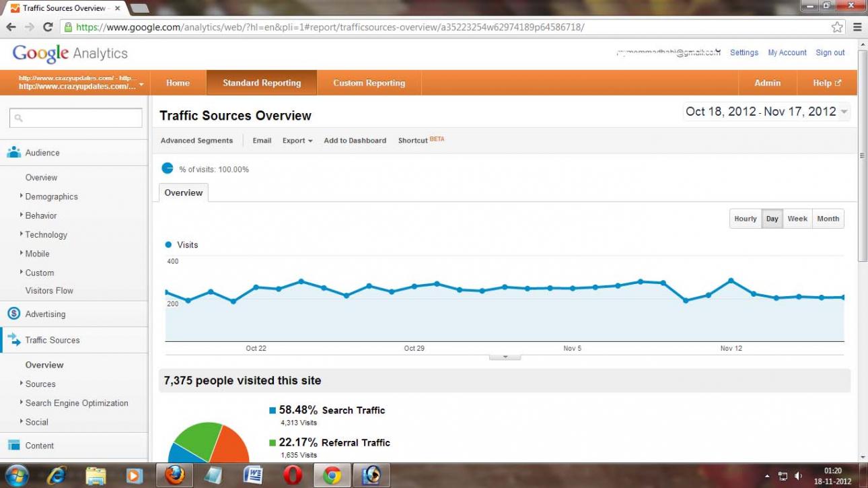Click the Traffic Sources section icon
The width and height of the screenshot is (868, 488).
click(x=13, y=340)
